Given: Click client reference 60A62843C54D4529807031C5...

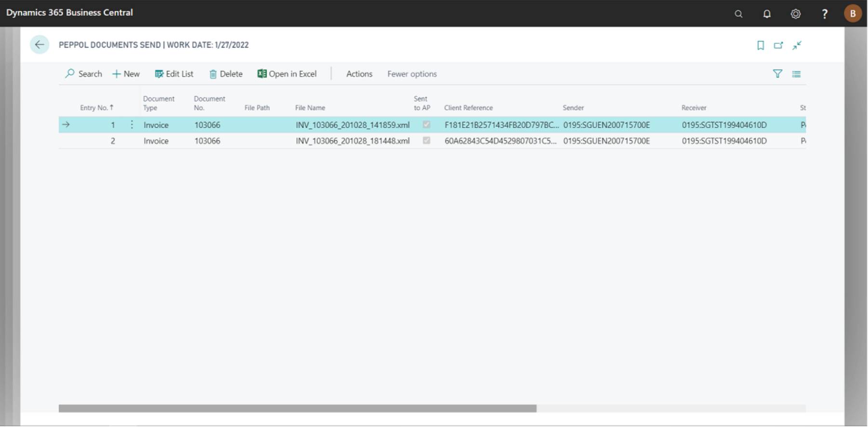Looking at the screenshot, I should [500, 141].
